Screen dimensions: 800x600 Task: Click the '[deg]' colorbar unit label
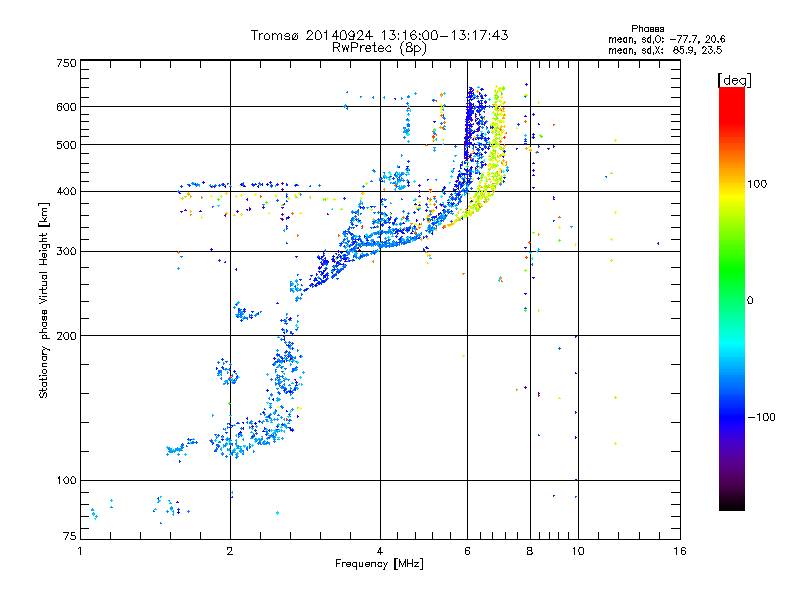tap(734, 80)
